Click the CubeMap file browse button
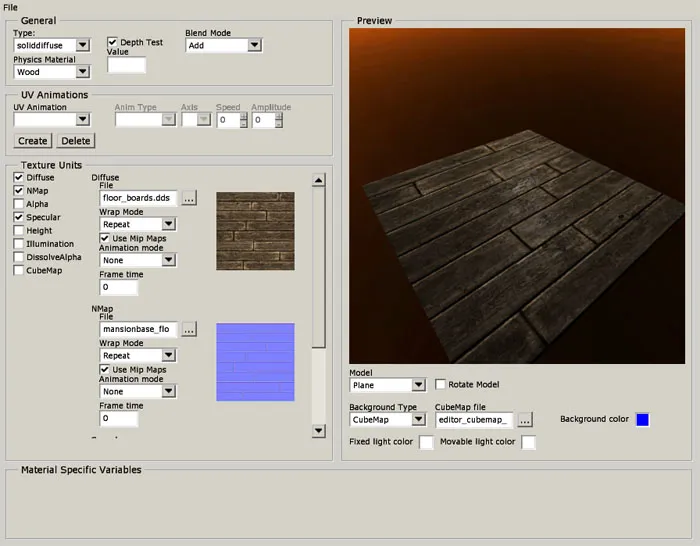Screen dimensions: 700x546 click(x=525, y=420)
